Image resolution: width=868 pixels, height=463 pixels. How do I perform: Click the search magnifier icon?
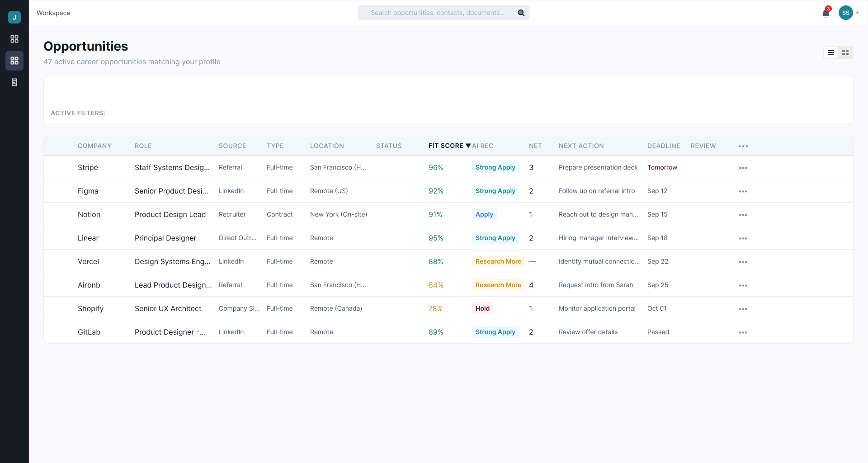521,13
